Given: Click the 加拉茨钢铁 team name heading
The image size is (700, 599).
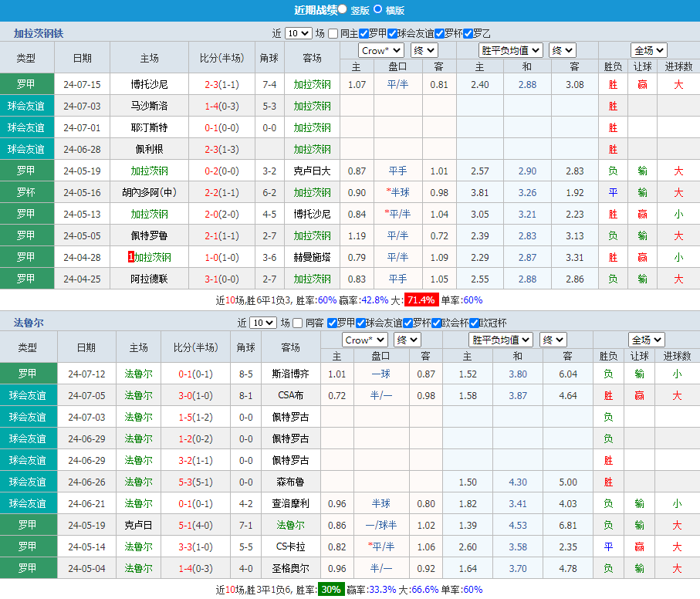Looking at the screenshot, I should [39, 33].
